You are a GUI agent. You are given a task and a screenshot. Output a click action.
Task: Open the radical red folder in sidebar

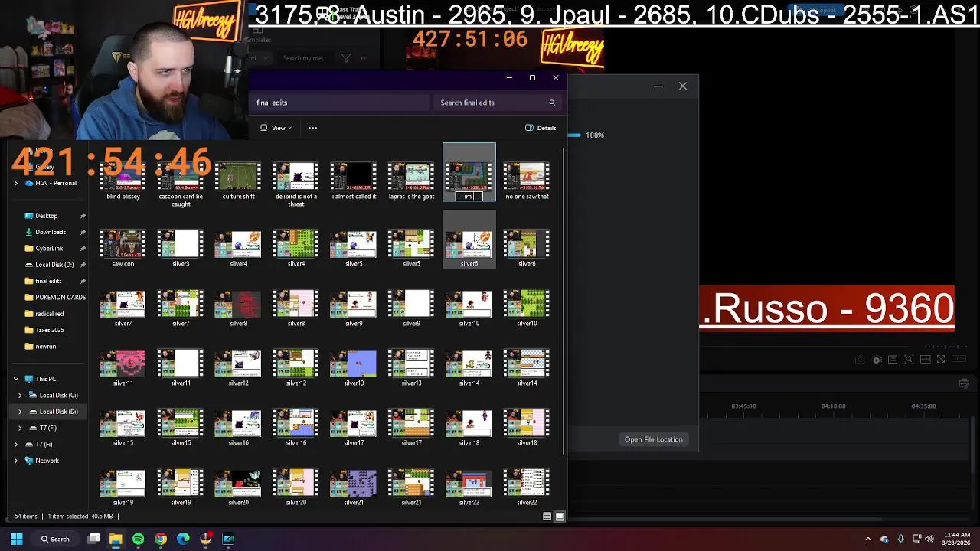[x=50, y=314]
